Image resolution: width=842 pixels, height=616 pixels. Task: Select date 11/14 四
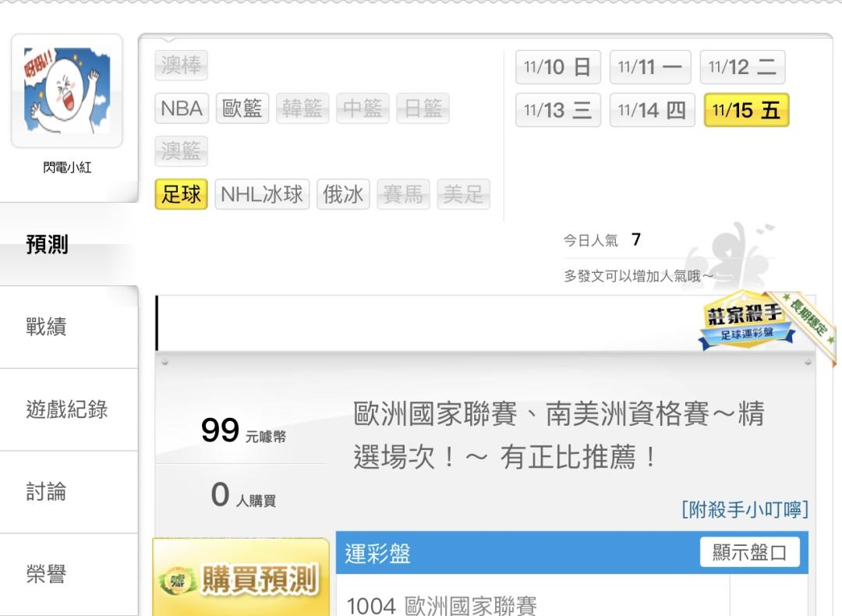(651, 110)
